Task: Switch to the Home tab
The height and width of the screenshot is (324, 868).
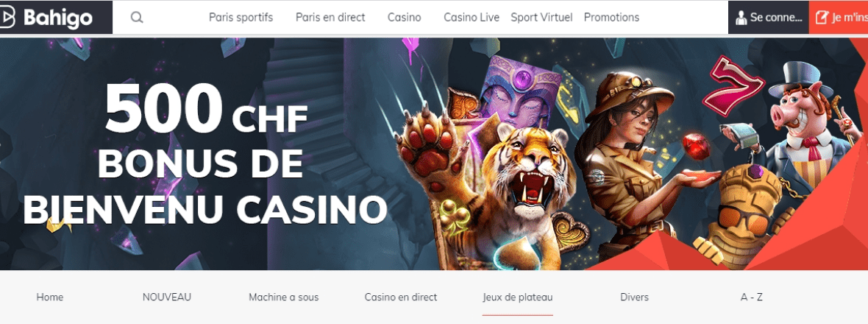Action: point(50,297)
